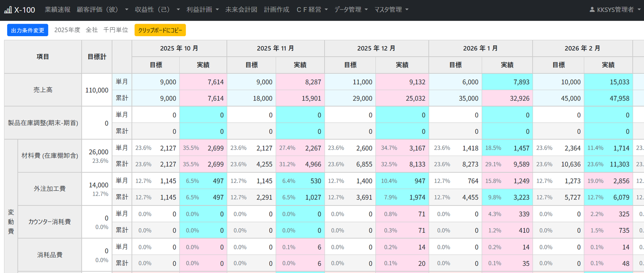The height and width of the screenshot is (273, 644).
Task: Click the 26,000 material cost target cell
Action: coord(97,156)
